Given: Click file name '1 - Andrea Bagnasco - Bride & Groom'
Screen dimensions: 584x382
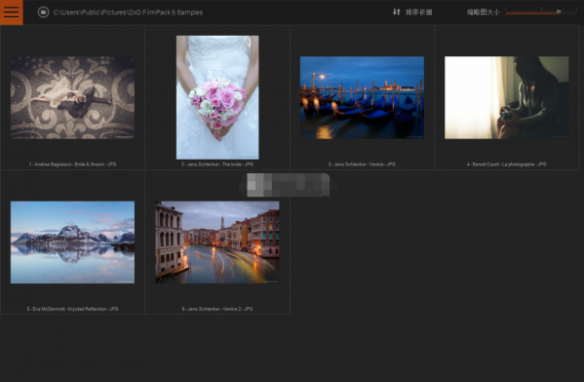Looking at the screenshot, I should pyautogui.click(x=73, y=164).
